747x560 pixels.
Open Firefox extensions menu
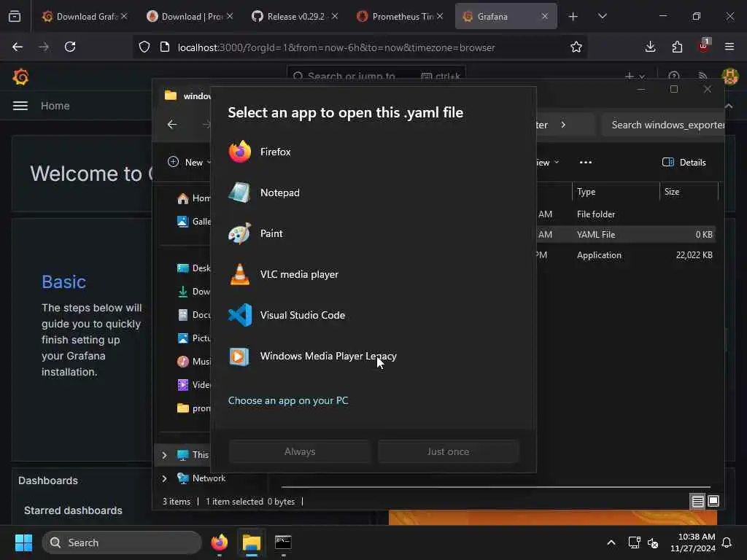(677, 47)
